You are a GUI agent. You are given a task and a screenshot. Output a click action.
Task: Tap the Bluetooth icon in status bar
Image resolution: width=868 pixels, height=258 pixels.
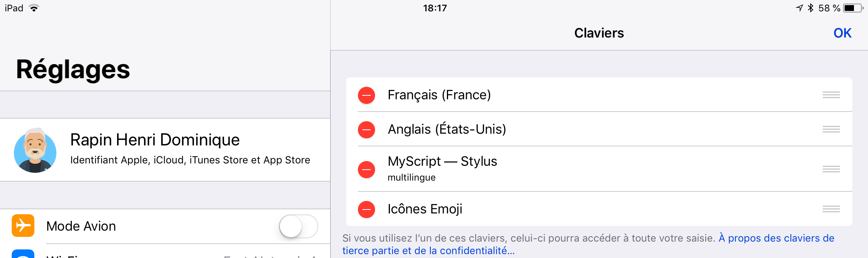pos(811,8)
